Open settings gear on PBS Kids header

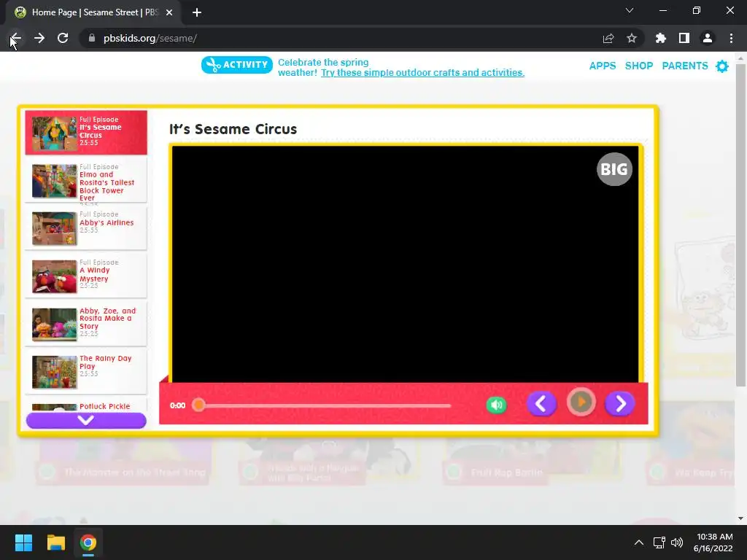(x=722, y=66)
